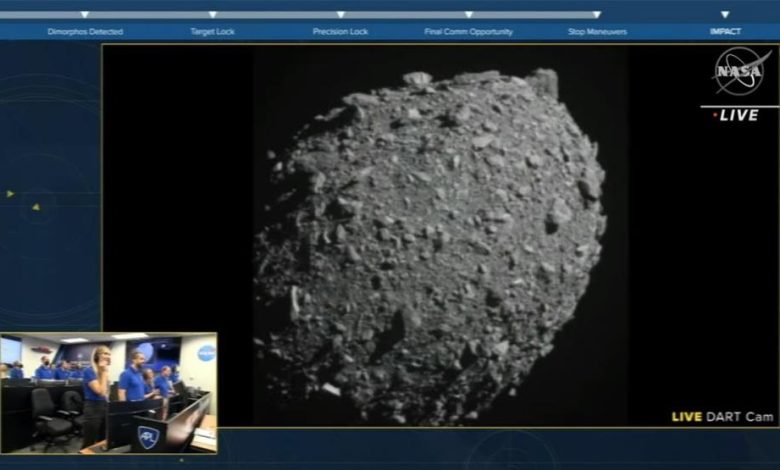This screenshot has height=470, width=780.
Task: Click the LIVE DART Cam caption
Action: [722, 416]
